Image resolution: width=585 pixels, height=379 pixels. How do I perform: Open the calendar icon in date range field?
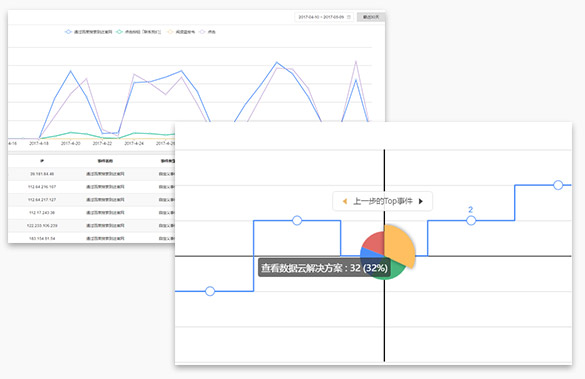pos(349,17)
